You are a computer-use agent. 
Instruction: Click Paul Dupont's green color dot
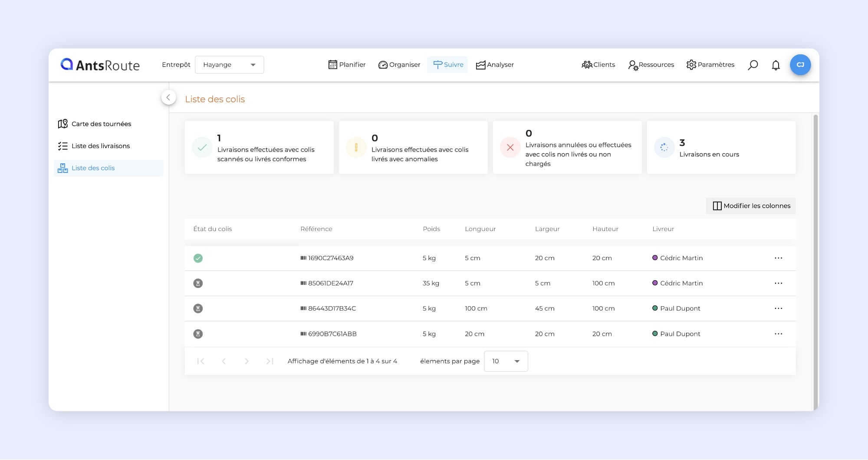tap(655, 308)
